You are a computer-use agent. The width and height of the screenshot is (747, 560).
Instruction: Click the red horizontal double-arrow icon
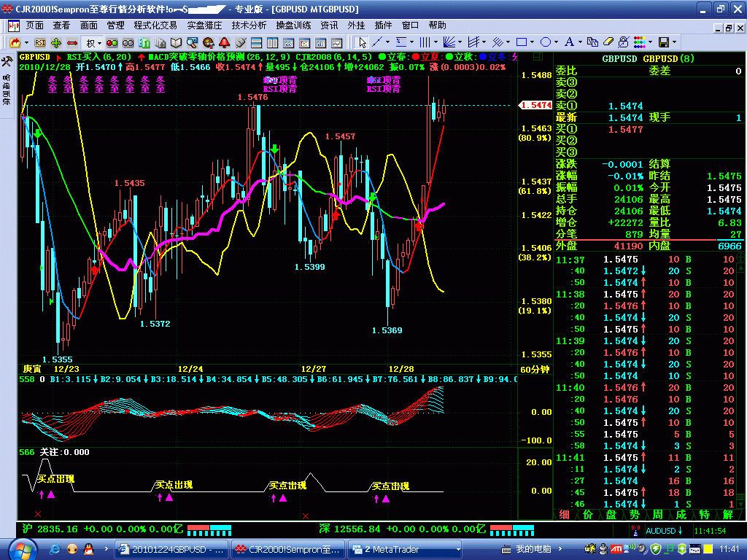pyautogui.click(x=72, y=43)
